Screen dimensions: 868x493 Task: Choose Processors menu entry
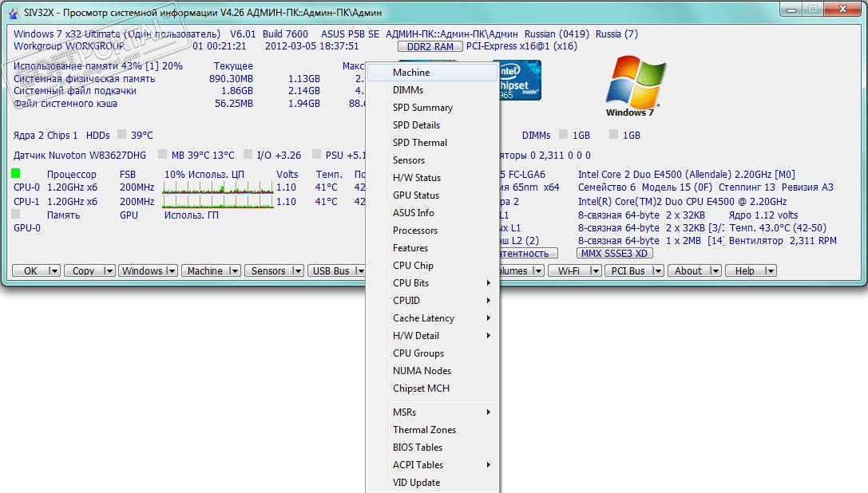click(x=432, y=231)
